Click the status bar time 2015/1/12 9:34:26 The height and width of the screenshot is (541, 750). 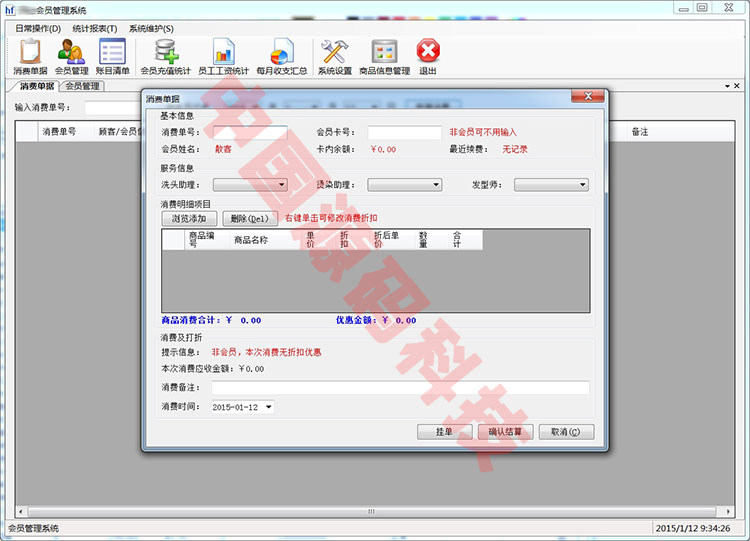point(693,528)
